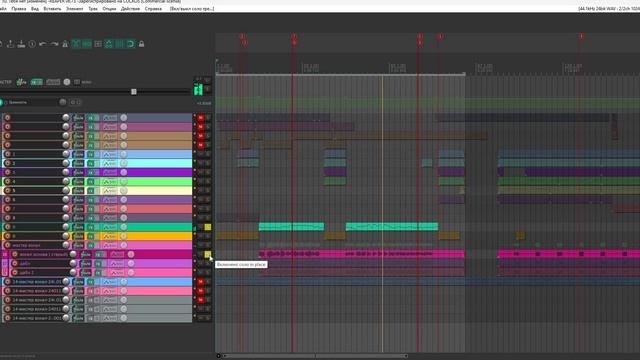Toggle the snap magnet icon in the toolbar
This screenshot has width=640, height=360.
point(131,44)
